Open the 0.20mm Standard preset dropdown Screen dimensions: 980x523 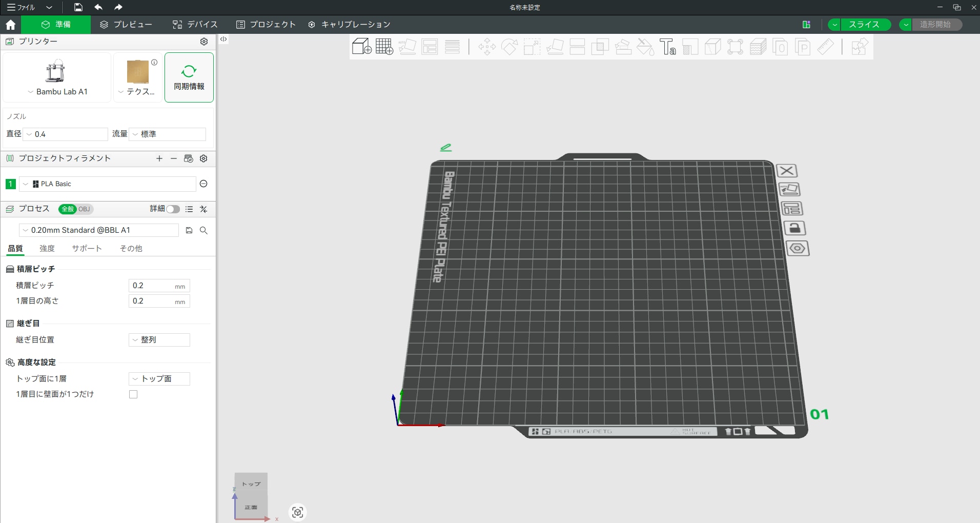[99, 230]
